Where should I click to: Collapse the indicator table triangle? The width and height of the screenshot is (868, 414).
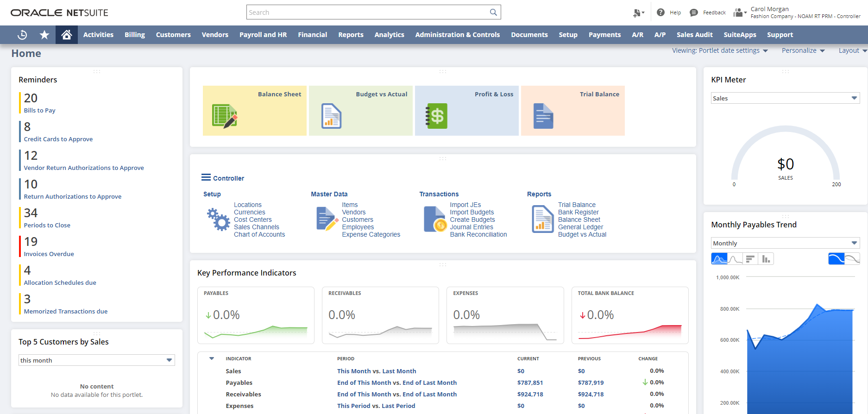point(212,358)
